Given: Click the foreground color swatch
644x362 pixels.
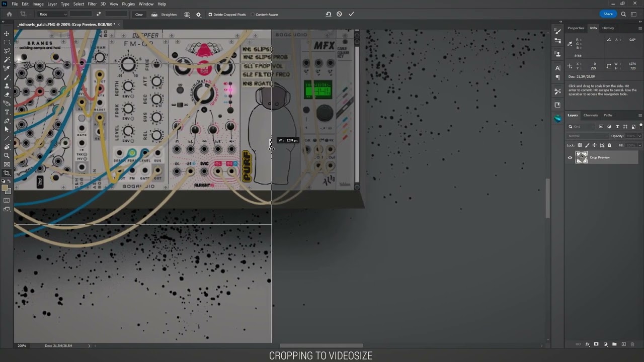Looking at the screenshot, I should (x=5, y=188).
